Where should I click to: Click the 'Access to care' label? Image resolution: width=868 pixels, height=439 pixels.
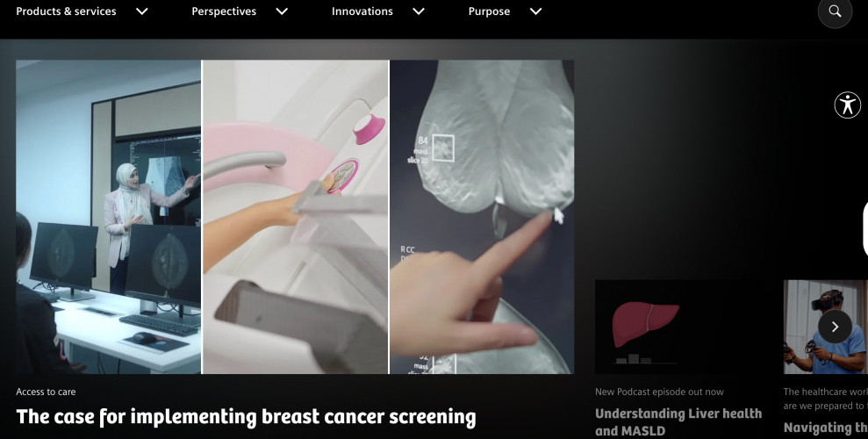(46, 392)
